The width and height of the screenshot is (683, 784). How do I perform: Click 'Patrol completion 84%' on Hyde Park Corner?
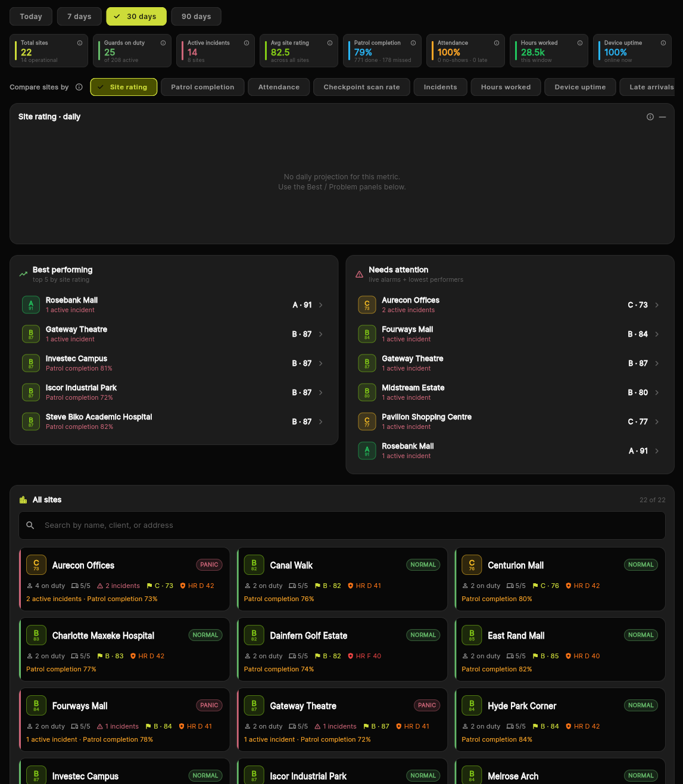pos(497,739)
